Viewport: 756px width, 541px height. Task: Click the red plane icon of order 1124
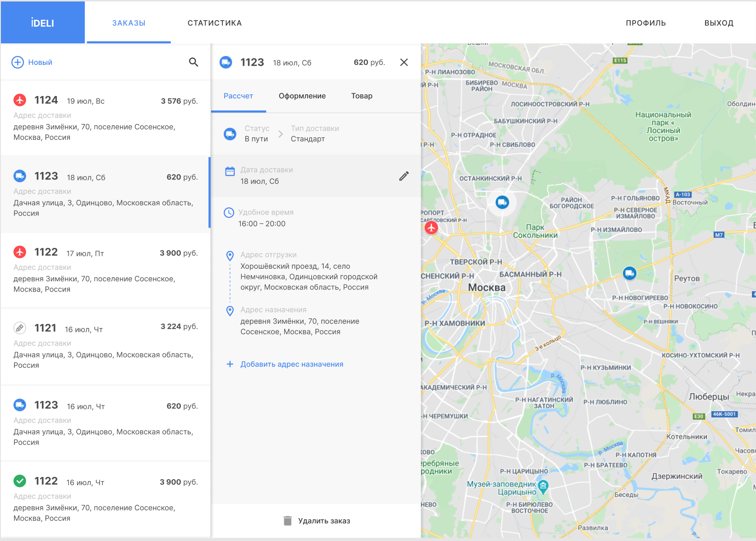[x=20, y=100]
